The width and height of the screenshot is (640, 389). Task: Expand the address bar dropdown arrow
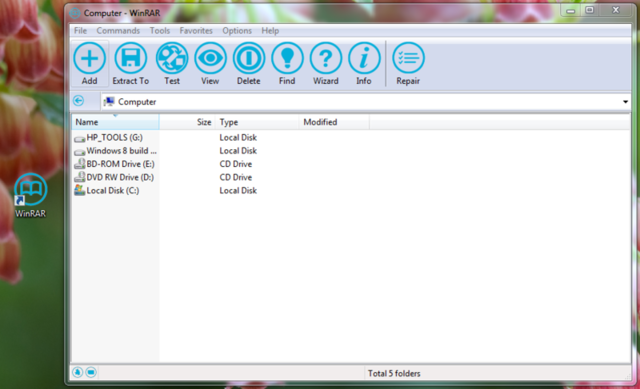[625, 102]
